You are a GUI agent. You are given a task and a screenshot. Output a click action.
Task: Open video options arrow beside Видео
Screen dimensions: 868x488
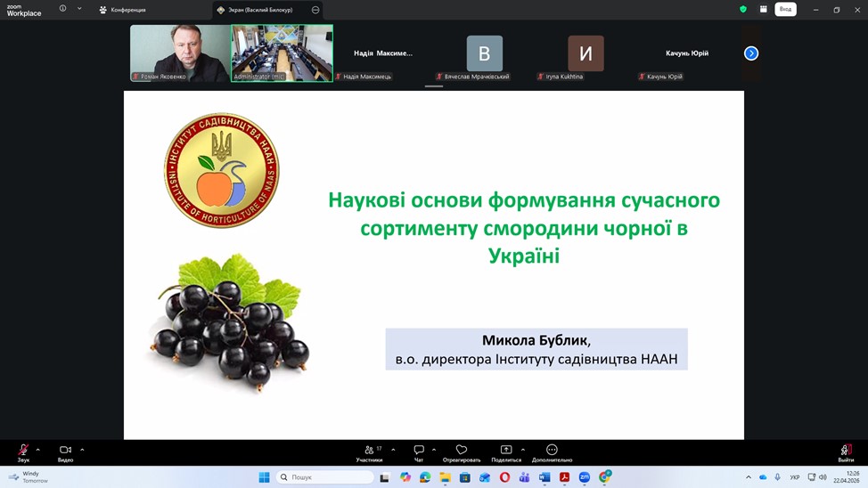pyautogui.click(x=82, y=449)
